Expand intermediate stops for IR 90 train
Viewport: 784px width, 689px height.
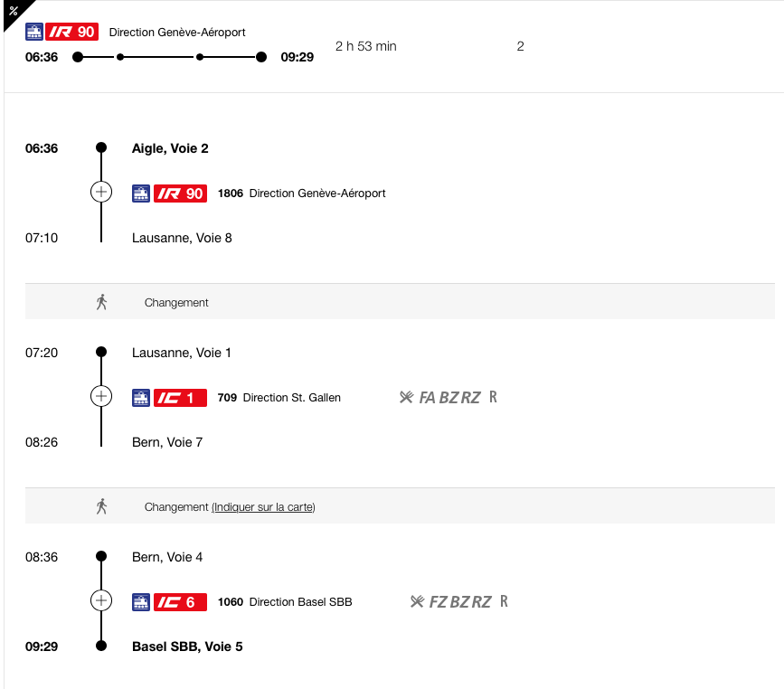point(101,192)
